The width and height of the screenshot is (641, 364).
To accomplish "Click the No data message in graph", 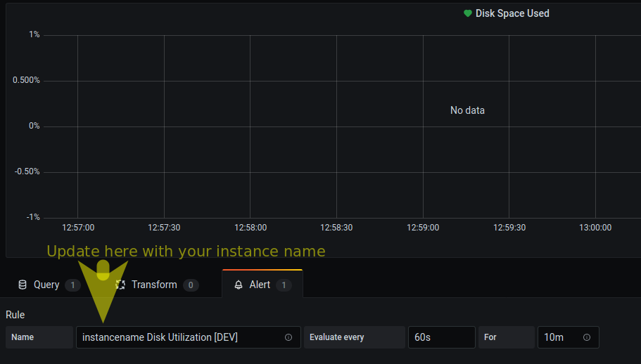I will click(467, 110).
